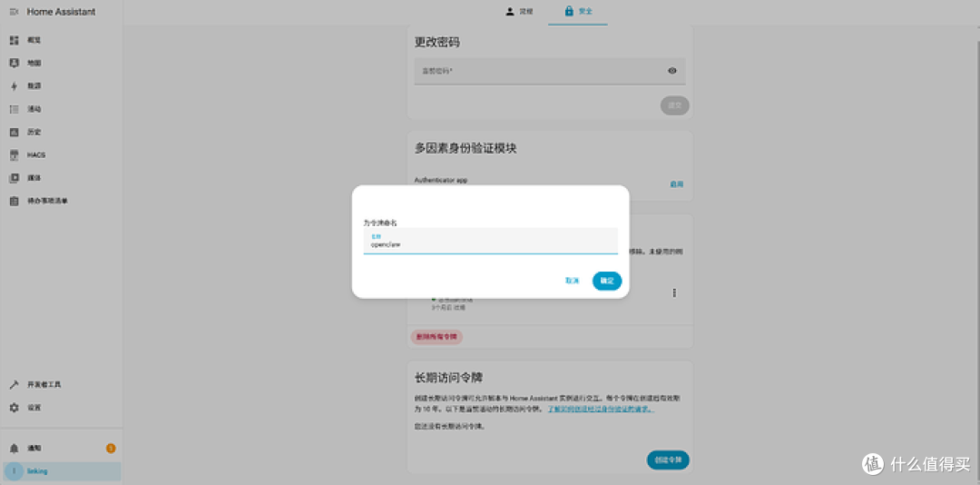Click the 更改密码 section heading
The width and height of the screenshot is (980, 485).
pyautogui.click(x=437, y=43)
